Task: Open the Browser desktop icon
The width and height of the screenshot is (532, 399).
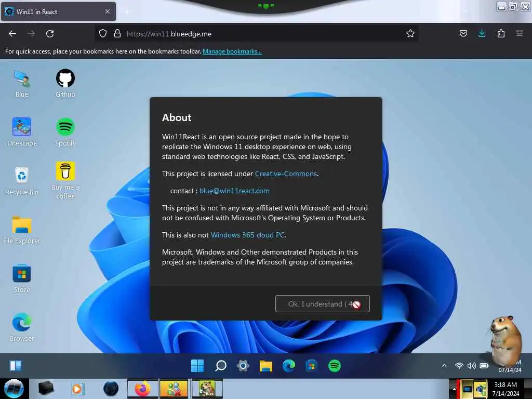Action: (x=22, y=327)
